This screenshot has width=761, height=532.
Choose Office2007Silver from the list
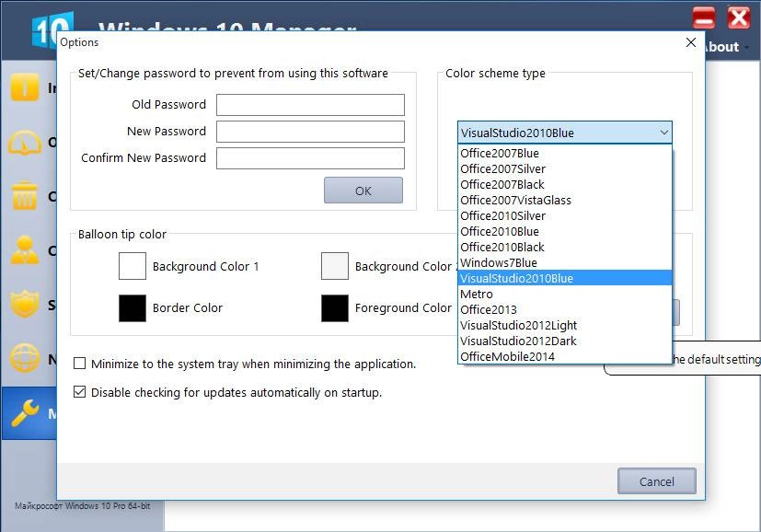(565, 169)
